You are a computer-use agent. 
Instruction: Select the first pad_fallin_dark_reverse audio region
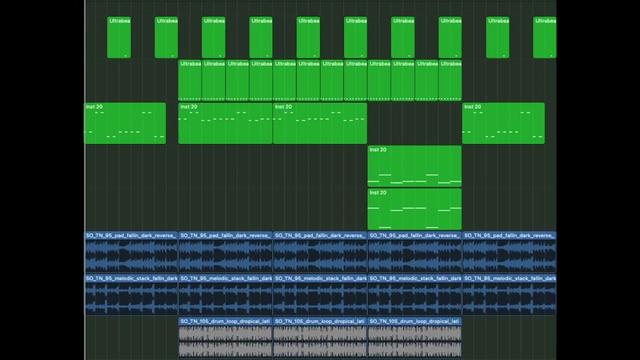(131, 252)
